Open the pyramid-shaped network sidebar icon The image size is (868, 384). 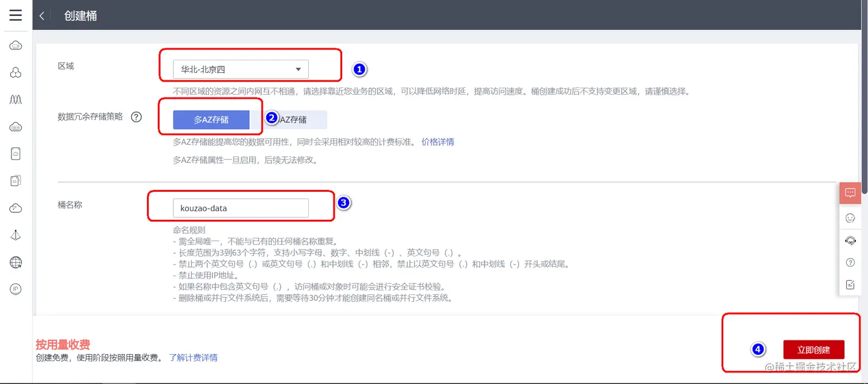point(16,235)
